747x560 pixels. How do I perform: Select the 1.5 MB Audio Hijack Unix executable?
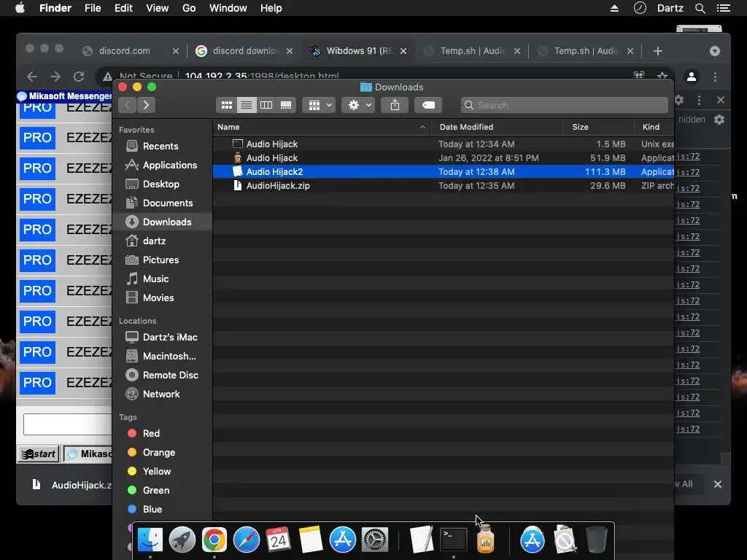pos(443,144)
